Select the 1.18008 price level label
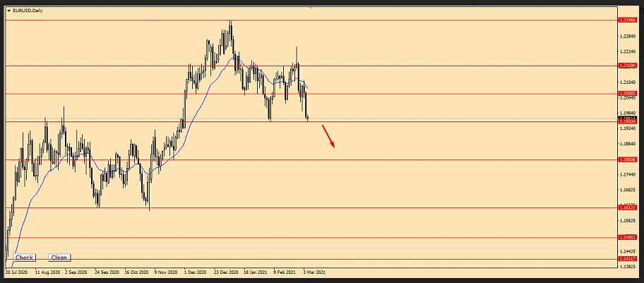The height and width of the screenshot is (283, 644). click(627, 159)
